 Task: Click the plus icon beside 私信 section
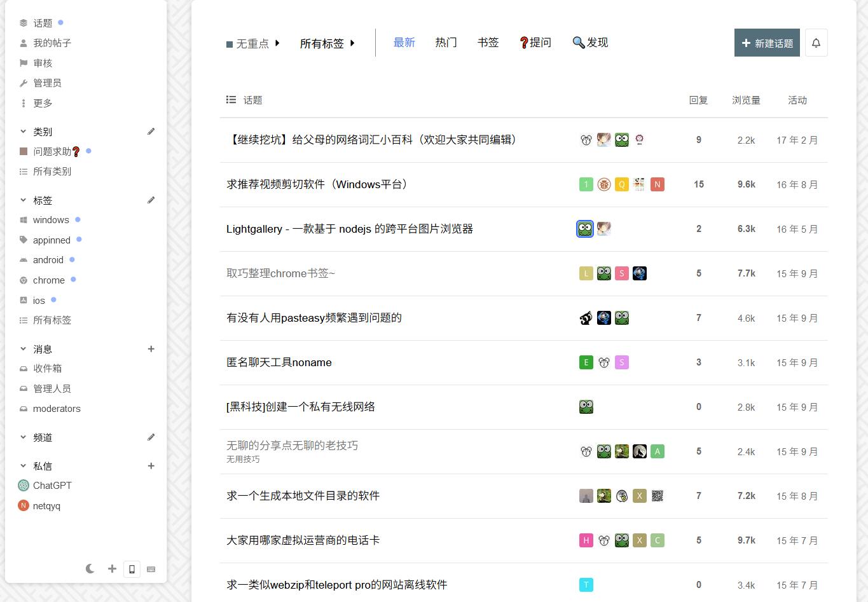click(151, 466)
